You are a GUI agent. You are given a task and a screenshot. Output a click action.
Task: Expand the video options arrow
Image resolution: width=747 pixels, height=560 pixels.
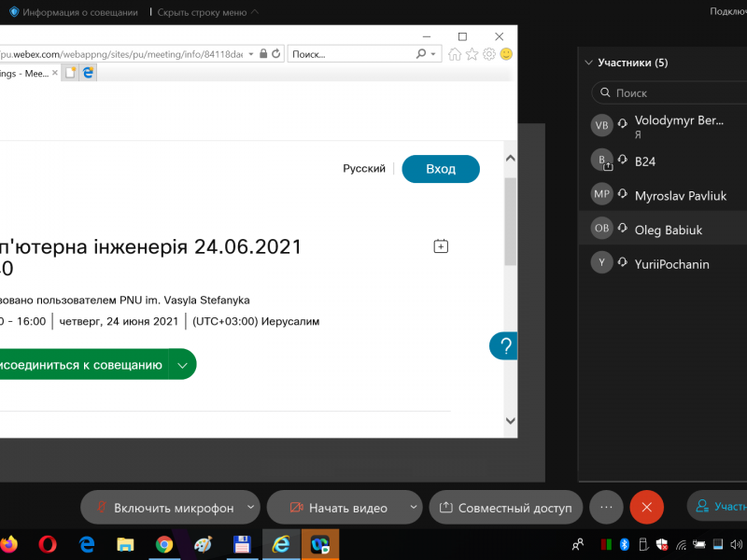[413, 508]
